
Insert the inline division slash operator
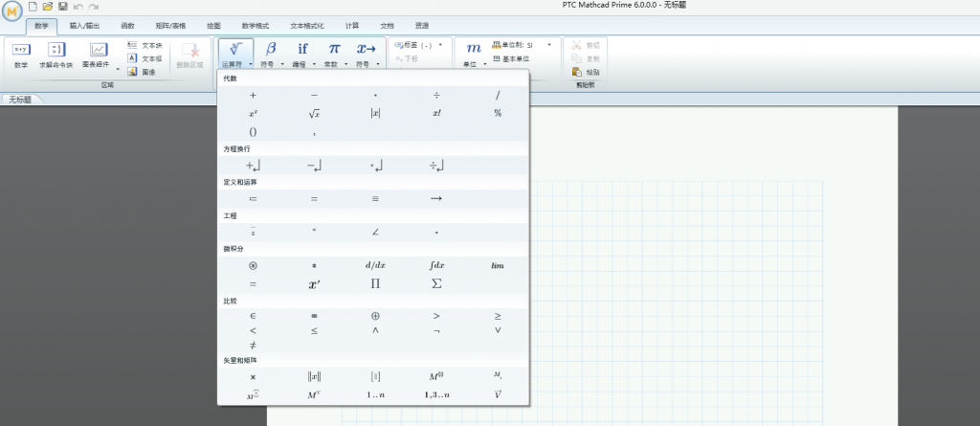pos(498,96)
